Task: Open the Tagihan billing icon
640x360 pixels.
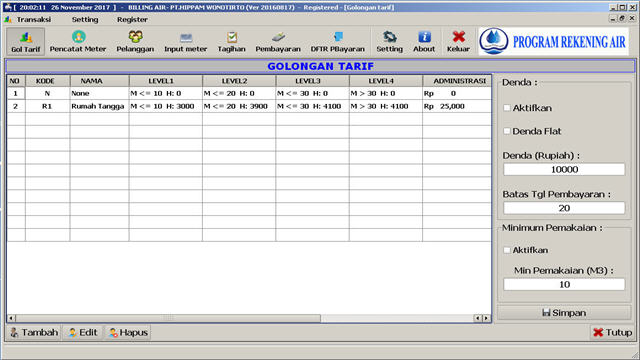Action: [x=231, y=41]
